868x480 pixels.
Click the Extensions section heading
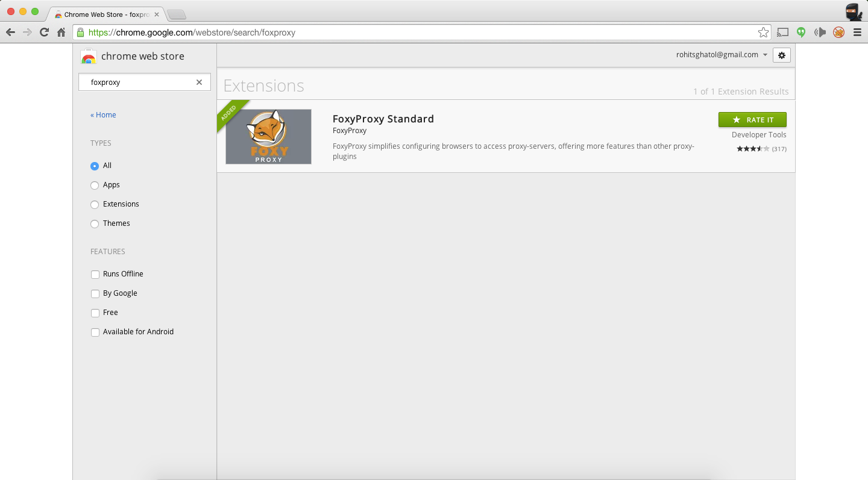pos(263,86)
